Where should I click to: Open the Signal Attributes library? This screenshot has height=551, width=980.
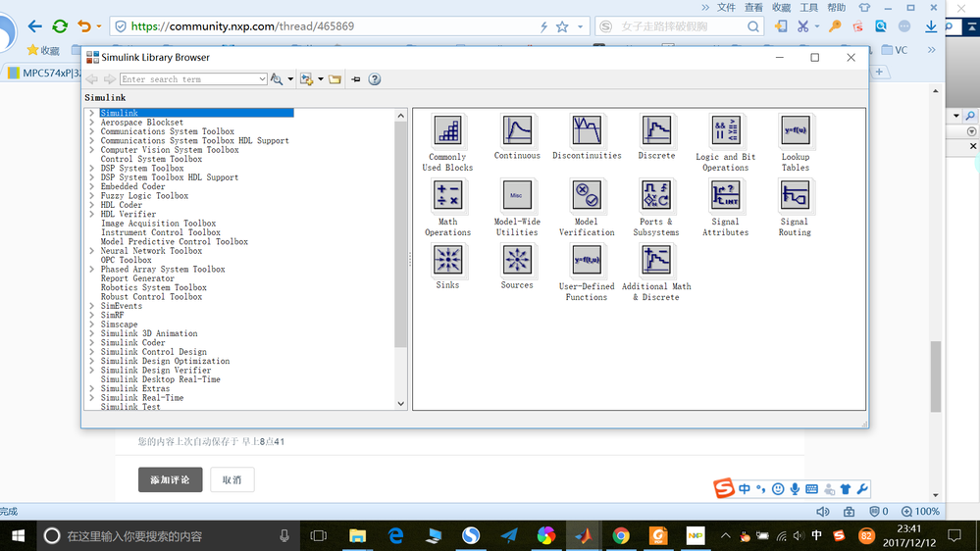tap(726, 195)
